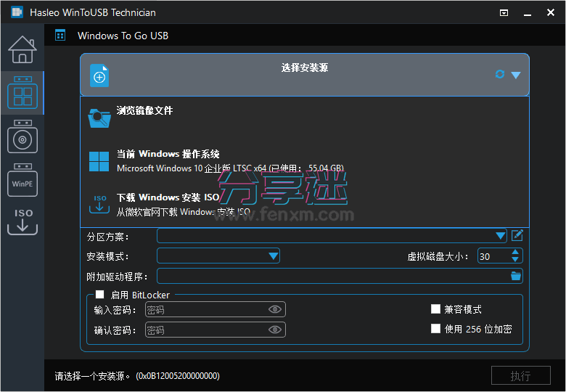Show password in 输入密码 field eye icon
Image resolution: width=566 pixels, height=392 pixels.
(274, 310)
